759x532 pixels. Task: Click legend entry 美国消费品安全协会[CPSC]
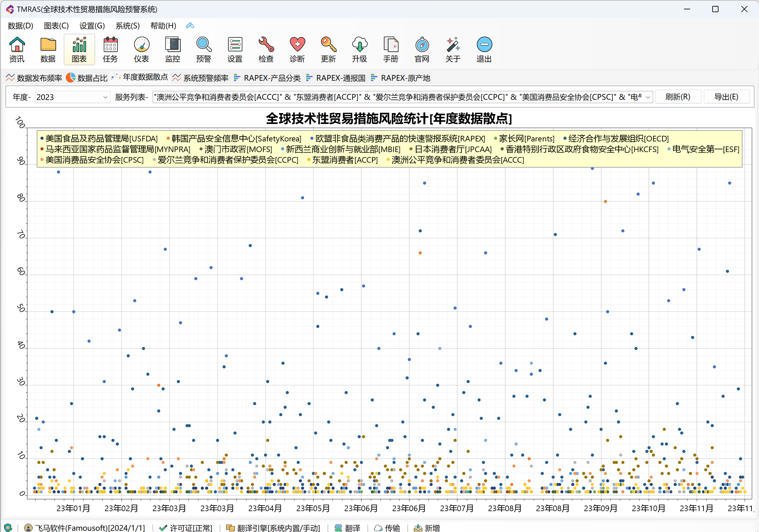point(92,160)
